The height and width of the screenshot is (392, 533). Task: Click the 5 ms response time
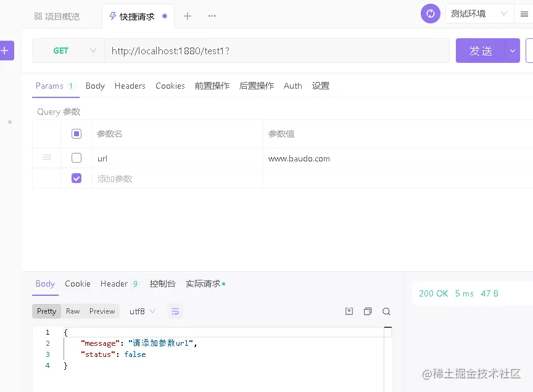click(x=465, y=293)
